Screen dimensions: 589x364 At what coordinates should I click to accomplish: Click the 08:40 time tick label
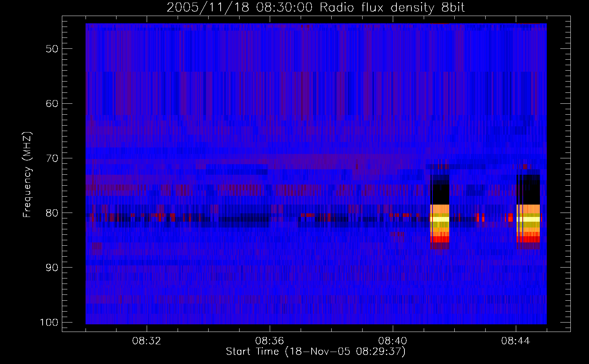pos(393,341)
